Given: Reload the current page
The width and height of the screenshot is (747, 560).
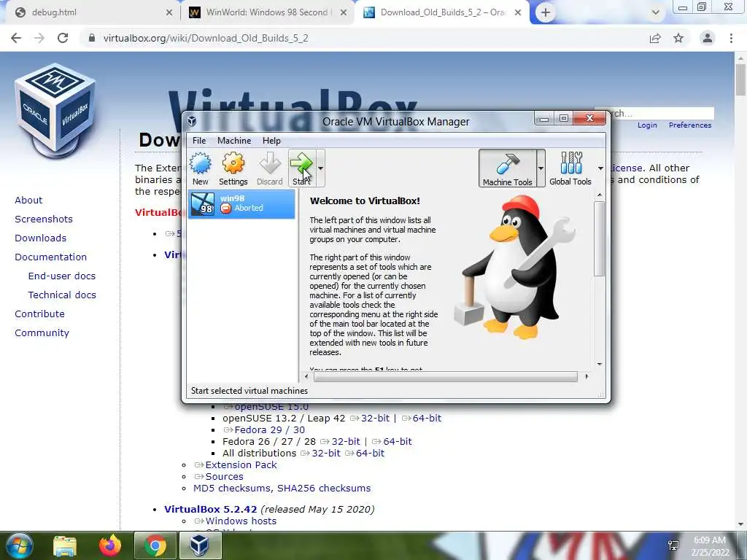Looking at the screenshot, I should (63, 38).
